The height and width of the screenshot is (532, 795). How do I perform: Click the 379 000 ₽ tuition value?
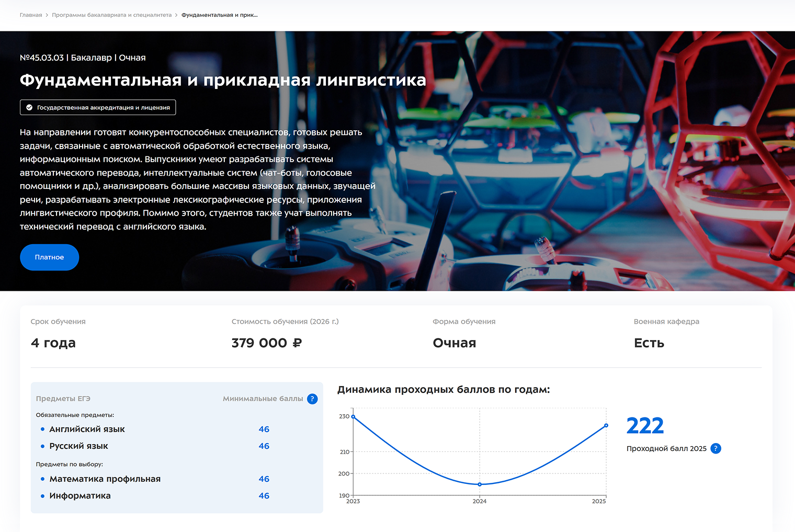[266, 343]
